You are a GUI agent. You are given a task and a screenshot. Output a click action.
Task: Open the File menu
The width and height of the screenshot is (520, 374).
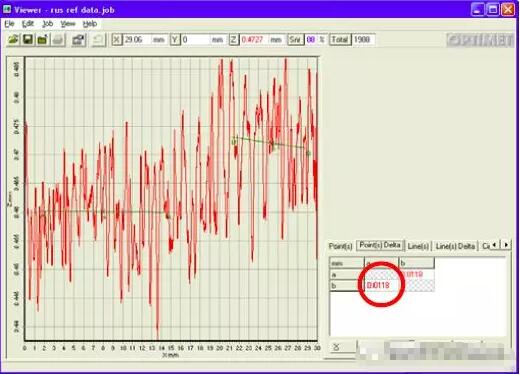click(9, 24)
